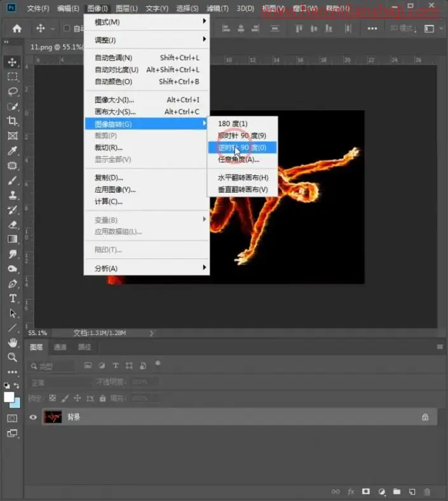Select the Crop tool

tap(13, 121)
